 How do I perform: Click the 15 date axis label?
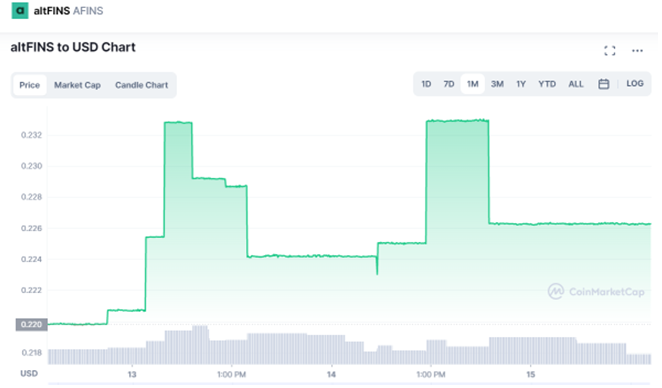(531, 374)
